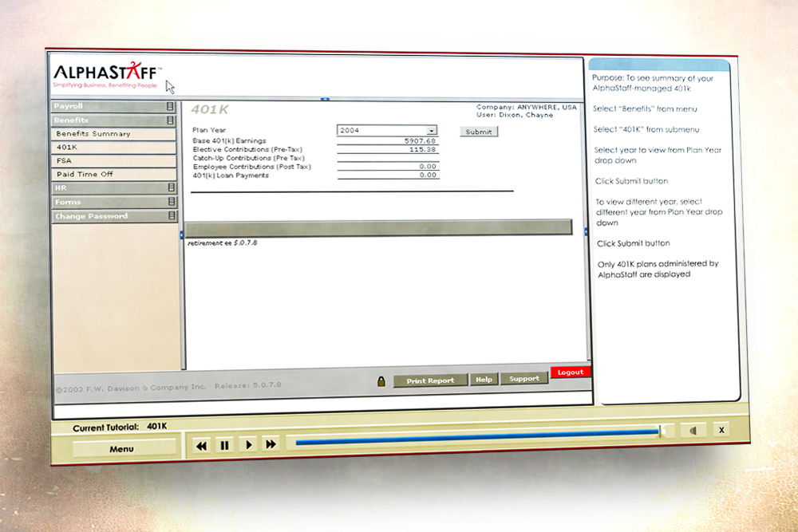Click the padlock icon beside Print Report
Screen dimensions: 798x532
[381, 381]
